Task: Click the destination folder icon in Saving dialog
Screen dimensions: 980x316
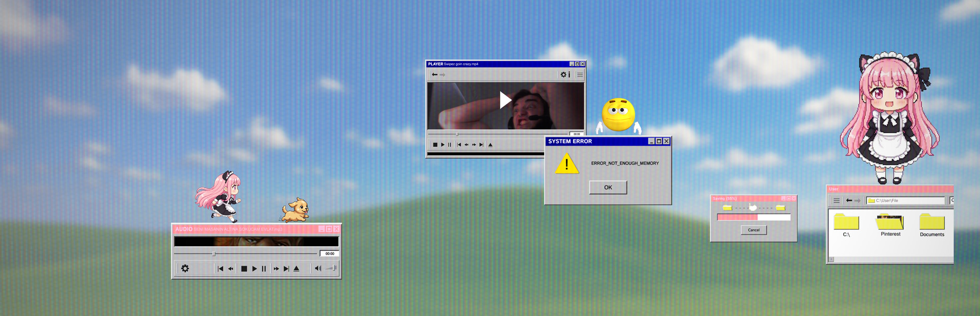Action: (x=780, y=207)
